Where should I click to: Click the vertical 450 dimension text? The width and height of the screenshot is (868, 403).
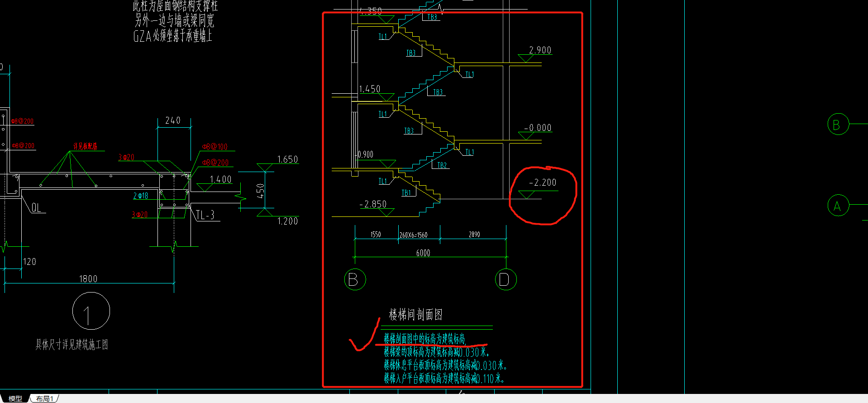[x=260, y=191]
